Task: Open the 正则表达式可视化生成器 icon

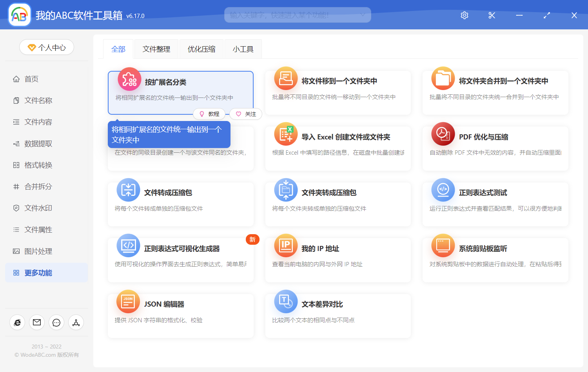Action: pos(128,246)
